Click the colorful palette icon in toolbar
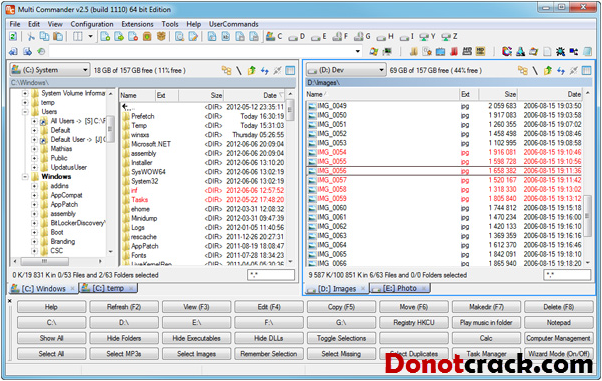Image resolution: width=602 pixels, height=381 pixels. pos(507,51)
